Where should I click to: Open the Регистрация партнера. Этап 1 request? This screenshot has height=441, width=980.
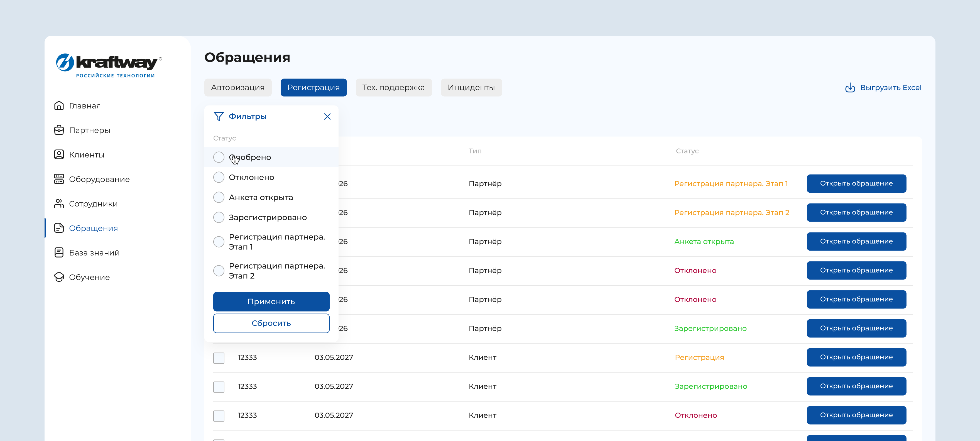pyautogui.click(x=856, y=183)
